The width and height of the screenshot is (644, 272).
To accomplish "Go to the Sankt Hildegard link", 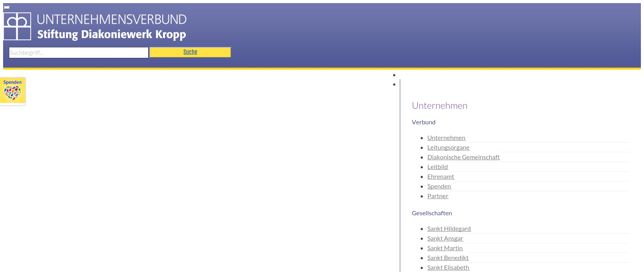I will click(x=449, y=228).
